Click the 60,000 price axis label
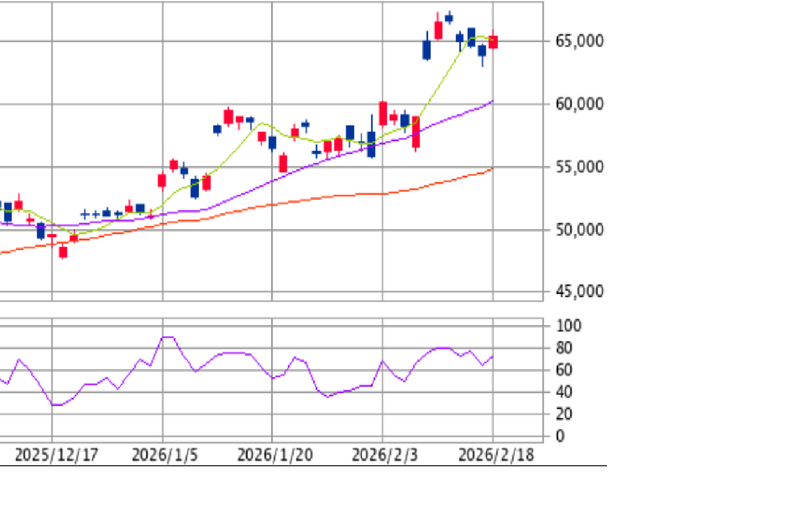Image resolution: width=812 pixels, height=525 pixels. coord(579,104)
